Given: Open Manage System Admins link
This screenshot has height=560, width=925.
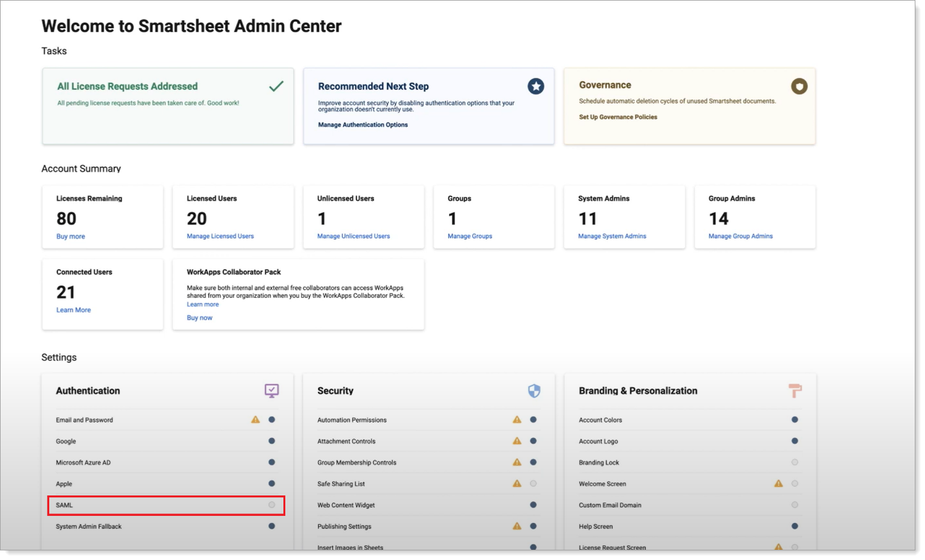Looking at the screenshot, I should pyautogui.click(x=612, y=237).
